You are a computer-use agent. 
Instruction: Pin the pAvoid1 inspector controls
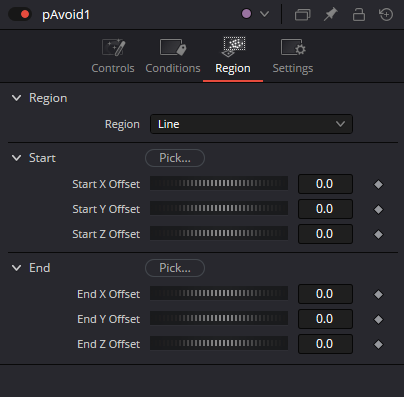click(330, 14)
